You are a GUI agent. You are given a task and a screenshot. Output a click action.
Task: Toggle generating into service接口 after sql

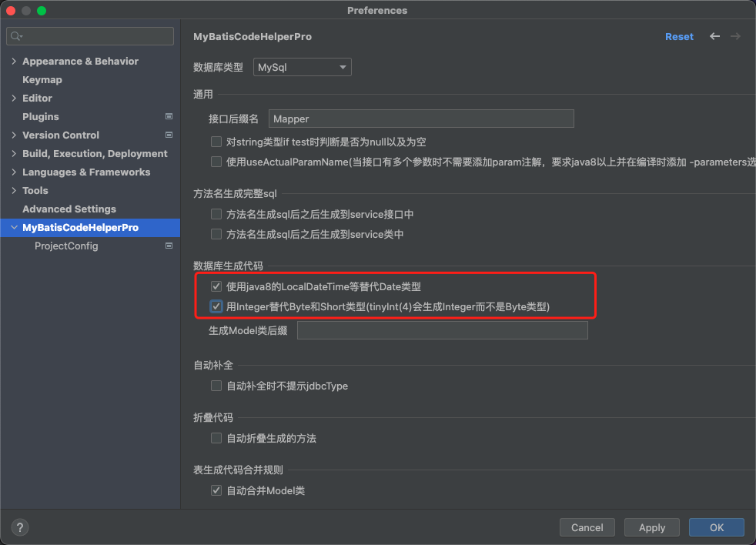pyautogui.click(x=216, y=214)
